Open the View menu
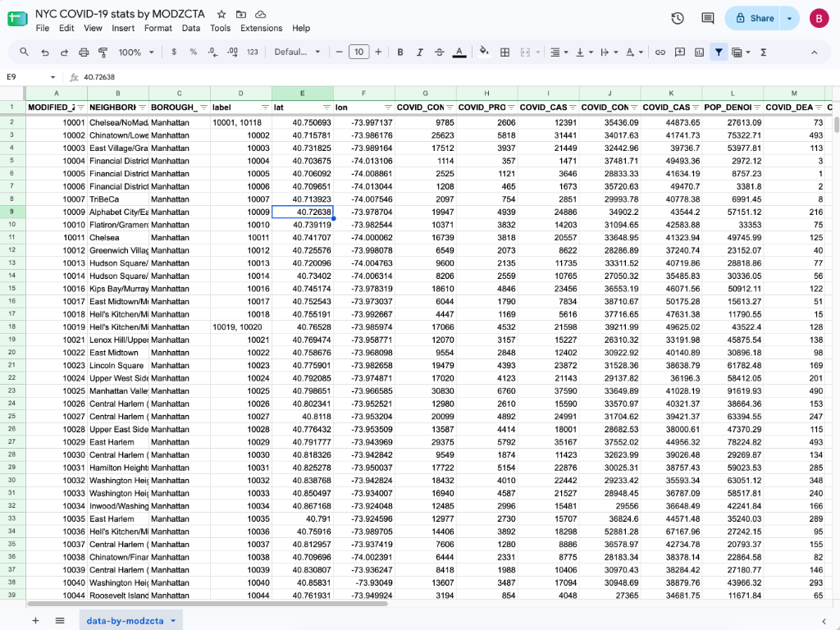The height and width of the screenshot is (630, 840). (93, 28)
